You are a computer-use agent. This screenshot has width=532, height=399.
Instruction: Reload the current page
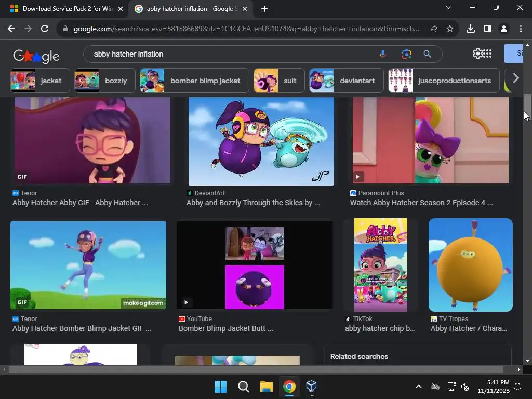(45, 29)
